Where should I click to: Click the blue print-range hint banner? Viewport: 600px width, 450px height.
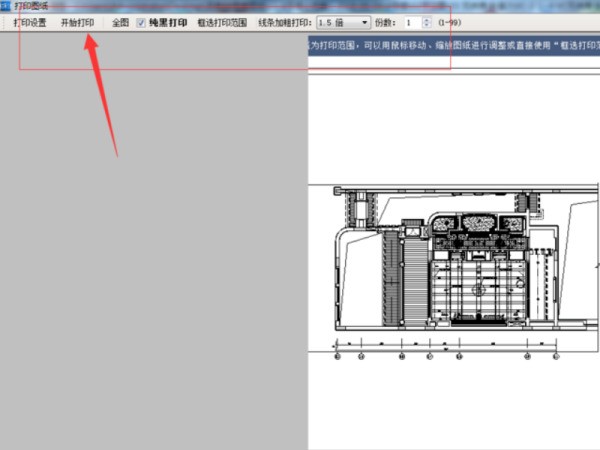tap(454, 46)
